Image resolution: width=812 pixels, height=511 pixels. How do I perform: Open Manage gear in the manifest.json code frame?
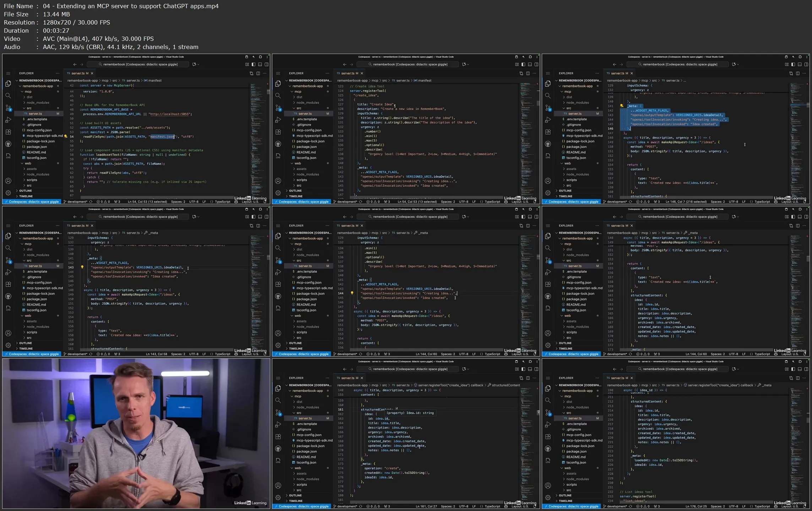[8, 193]
